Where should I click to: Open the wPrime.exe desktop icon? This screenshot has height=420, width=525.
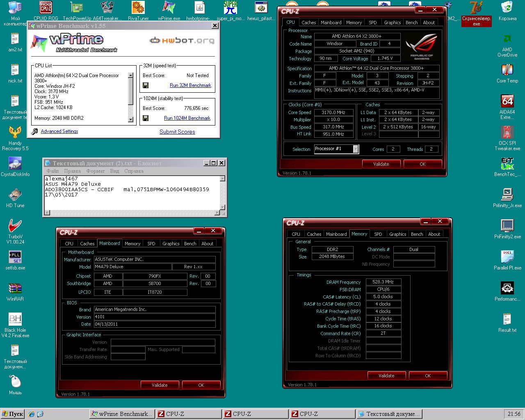click(x=169, y=11)
